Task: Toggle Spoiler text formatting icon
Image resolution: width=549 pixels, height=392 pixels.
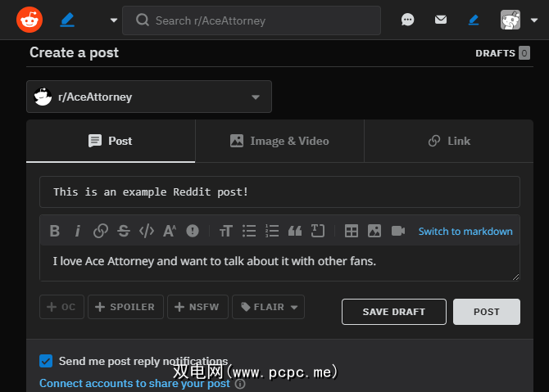Action: (193, 231)
